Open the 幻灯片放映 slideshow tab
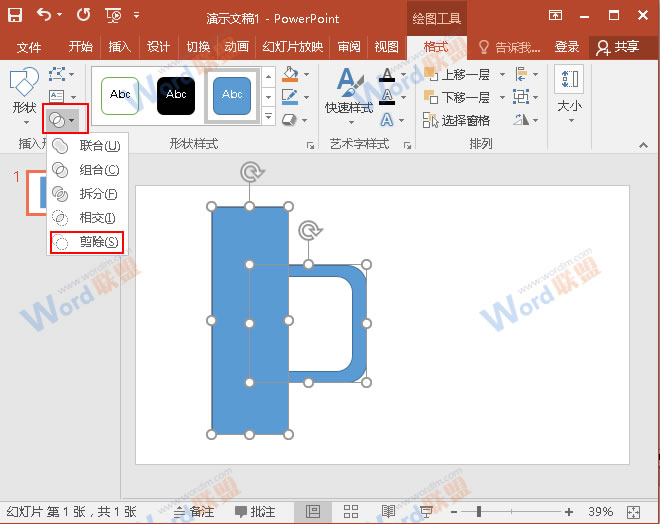660x524 pixels. [x=292, y=47]
